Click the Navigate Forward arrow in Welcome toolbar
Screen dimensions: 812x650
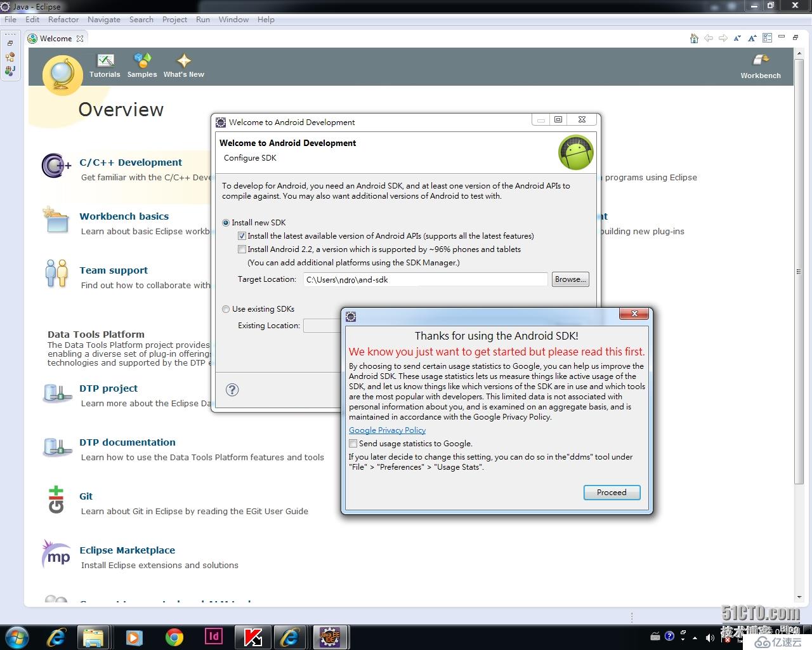(x=723, y=38)
